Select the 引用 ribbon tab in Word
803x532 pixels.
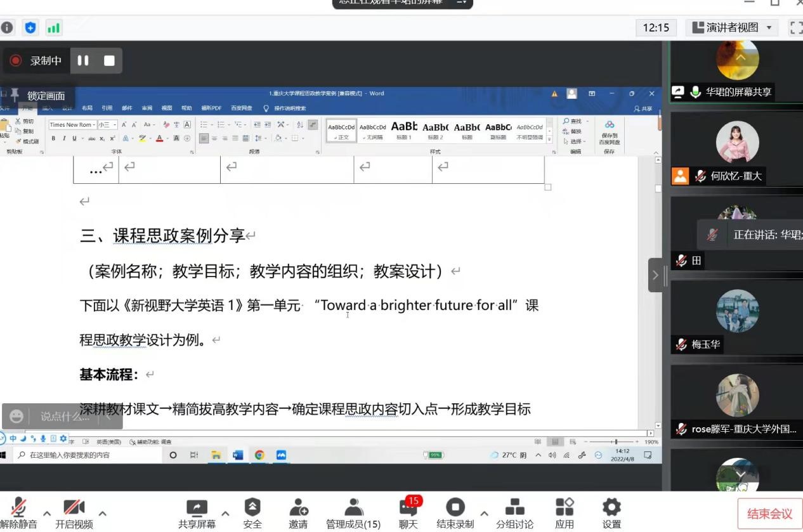coord(107,108)
